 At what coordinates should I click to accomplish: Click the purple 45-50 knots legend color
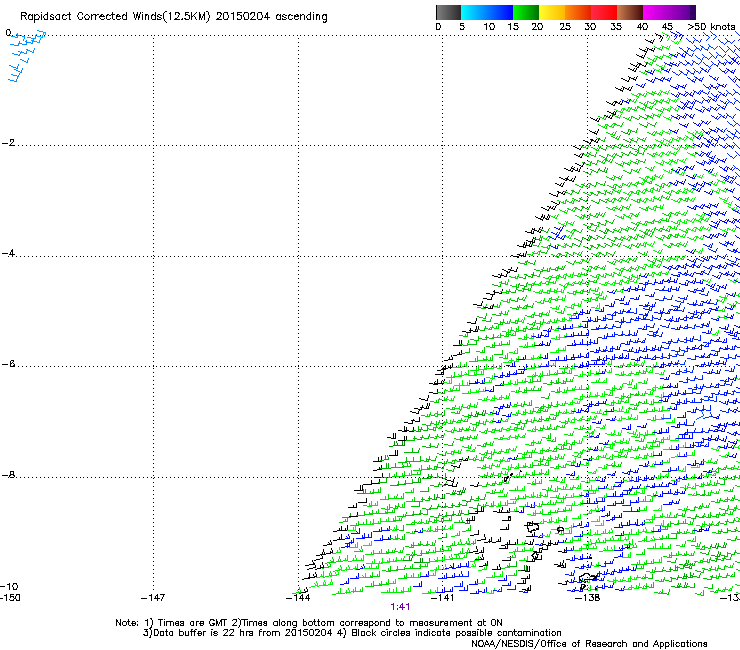682,12
